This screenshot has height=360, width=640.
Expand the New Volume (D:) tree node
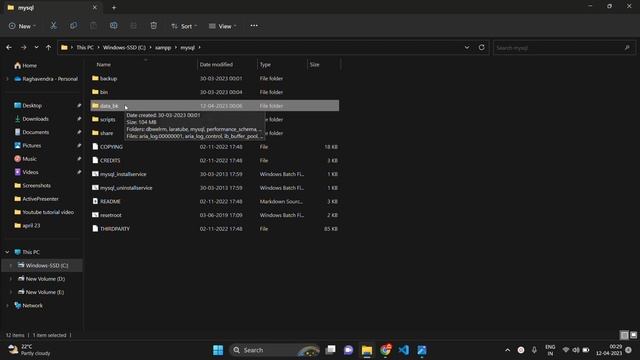tap(11, 279)
